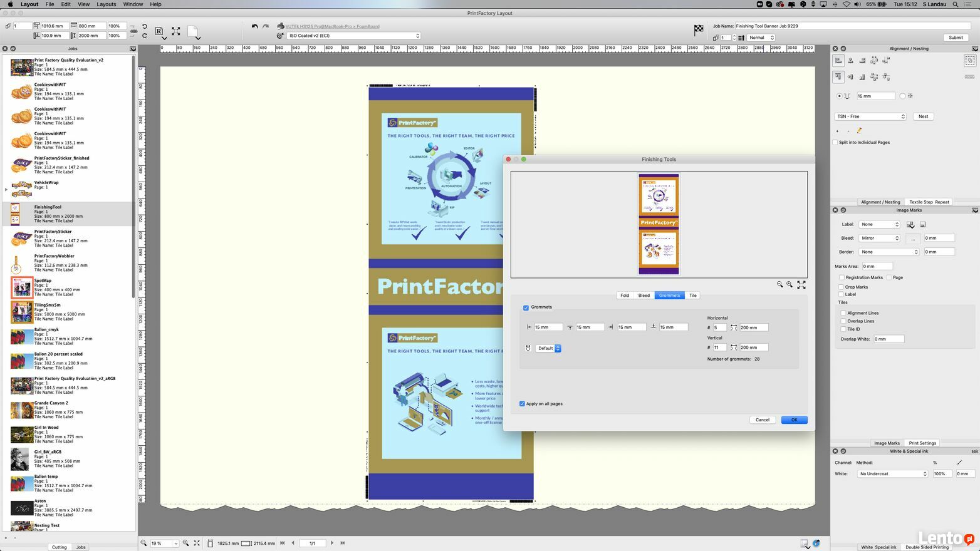Open the Default grommet type dropdown
The image size is (980, 551).
pos(548,348)
